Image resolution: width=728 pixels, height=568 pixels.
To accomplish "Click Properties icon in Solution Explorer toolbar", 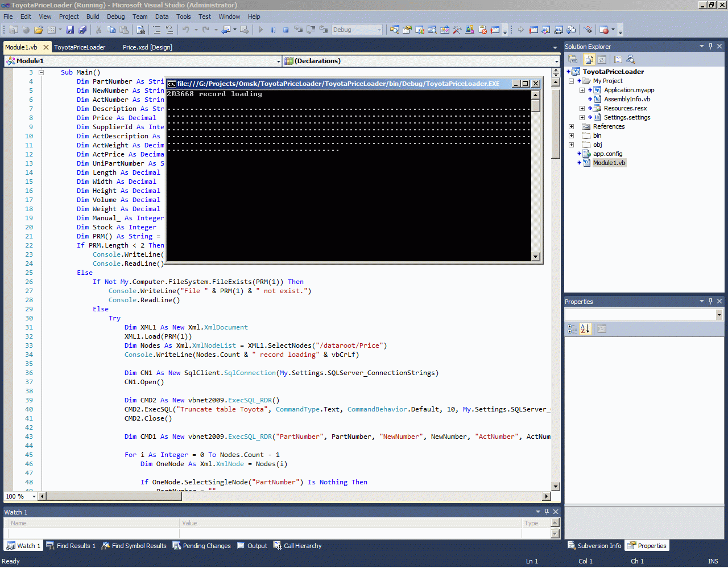I will click(573, 59).
